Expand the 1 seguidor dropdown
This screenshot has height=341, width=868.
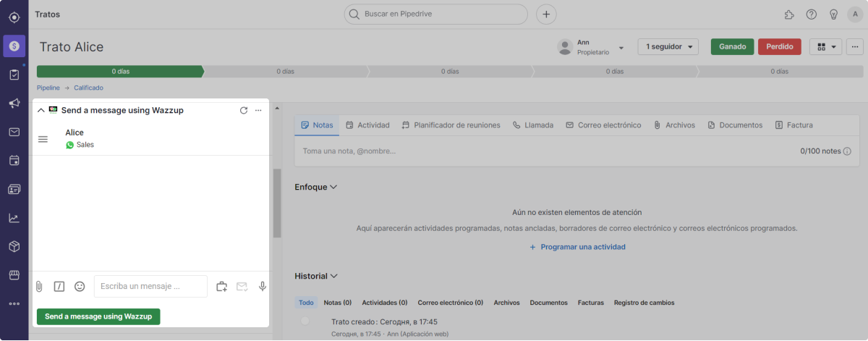667,46
